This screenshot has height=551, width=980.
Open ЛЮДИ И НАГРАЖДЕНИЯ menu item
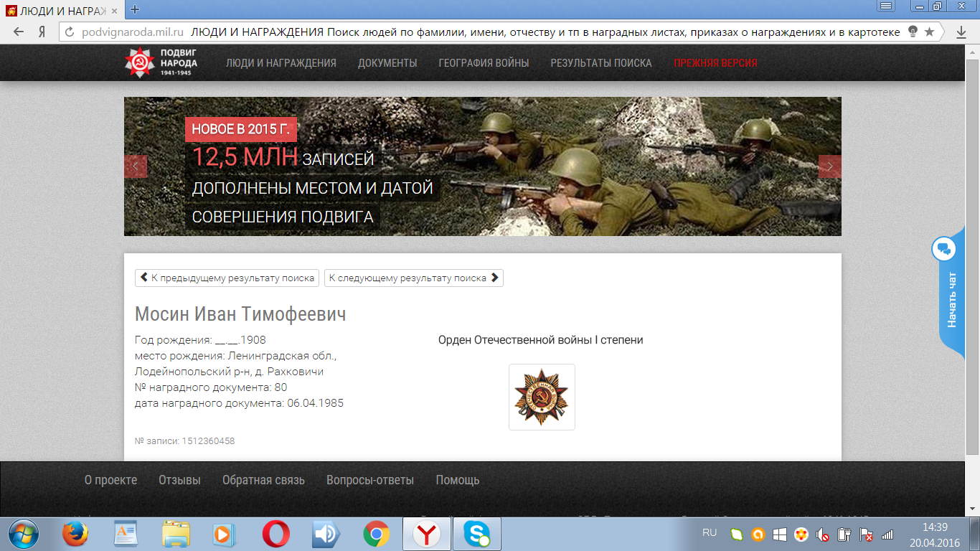pos(281,63)
